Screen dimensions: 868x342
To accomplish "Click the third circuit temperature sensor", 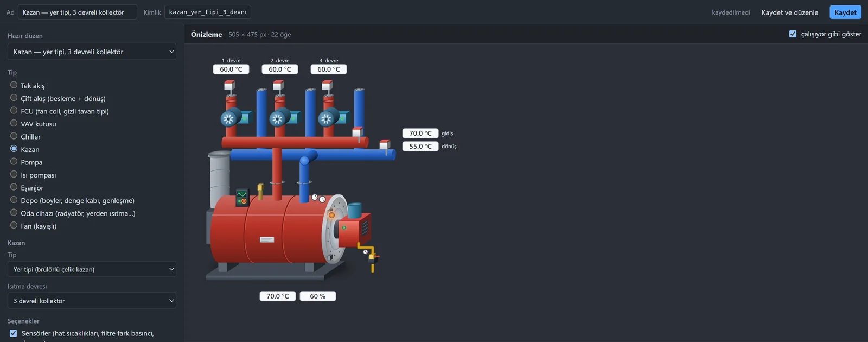I will (x=327, y=87).
